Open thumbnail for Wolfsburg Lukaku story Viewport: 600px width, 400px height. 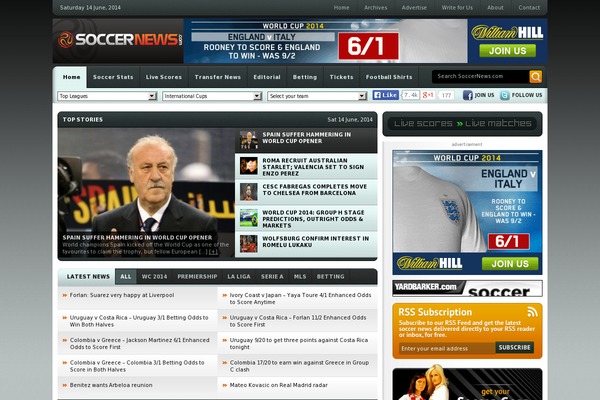coord(248,244)
